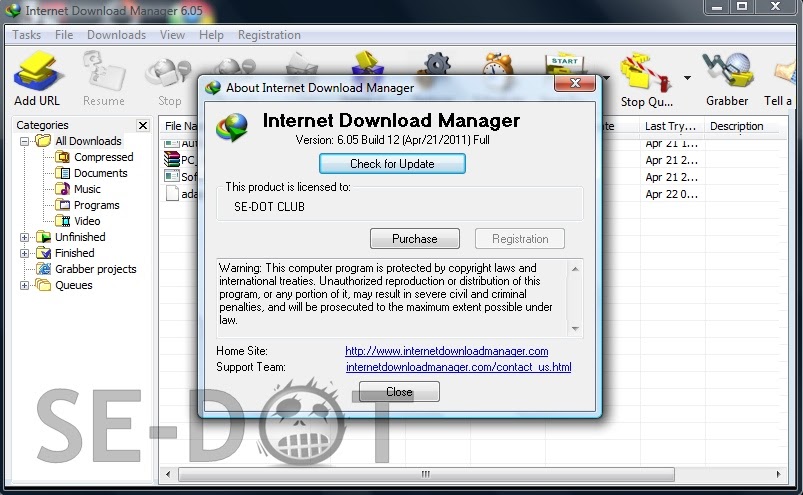The image size is (803, 495).
Task: Open the Downloads menu
Action: point(116,35)
